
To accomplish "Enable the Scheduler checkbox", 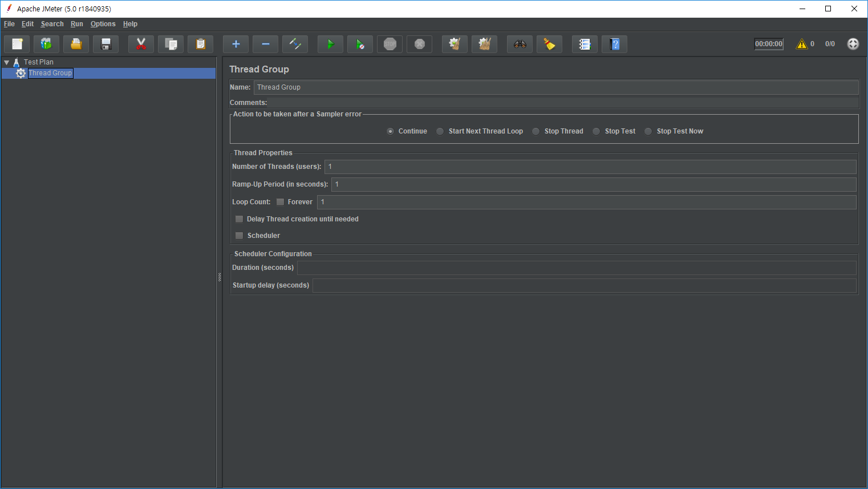I will (240, 236).
